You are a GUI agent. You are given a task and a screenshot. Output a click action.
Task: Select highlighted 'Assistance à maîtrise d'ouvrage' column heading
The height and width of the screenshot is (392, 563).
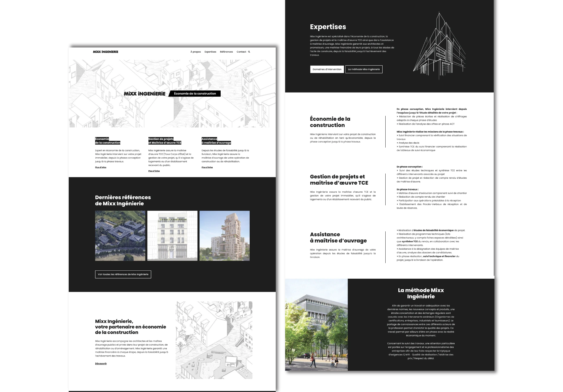(216, 141)
